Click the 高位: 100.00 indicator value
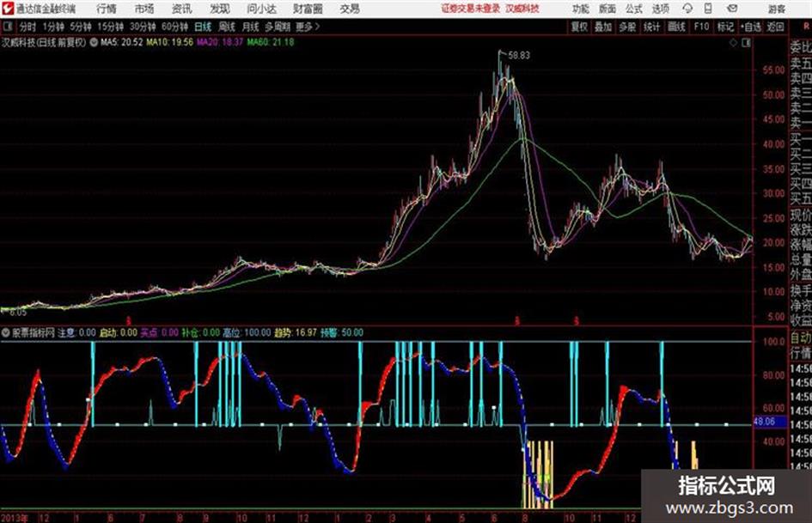Image resolution: width=812 pixels, height=523 pixels. click(247, 333)
